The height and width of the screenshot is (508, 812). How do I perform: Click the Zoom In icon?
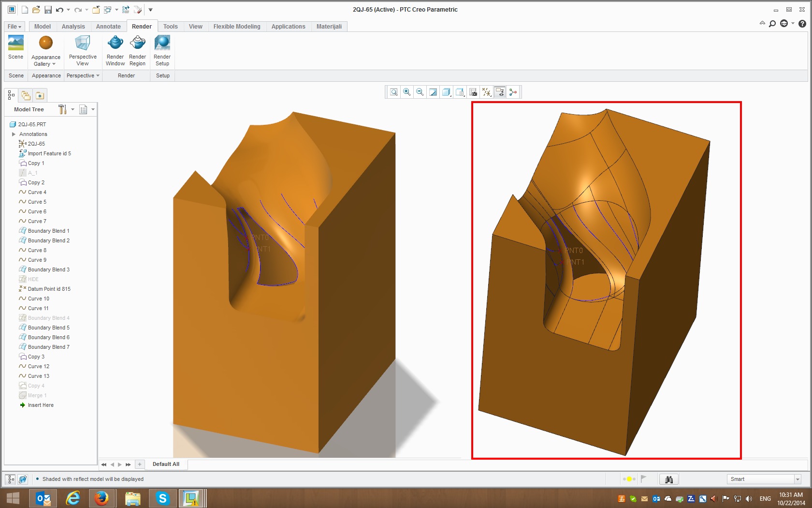click(407, 92)
